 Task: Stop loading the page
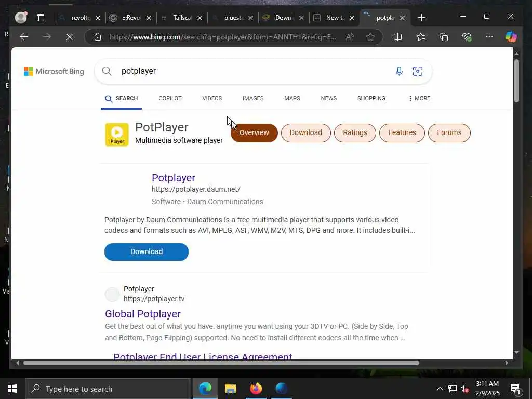click(70, 37)
